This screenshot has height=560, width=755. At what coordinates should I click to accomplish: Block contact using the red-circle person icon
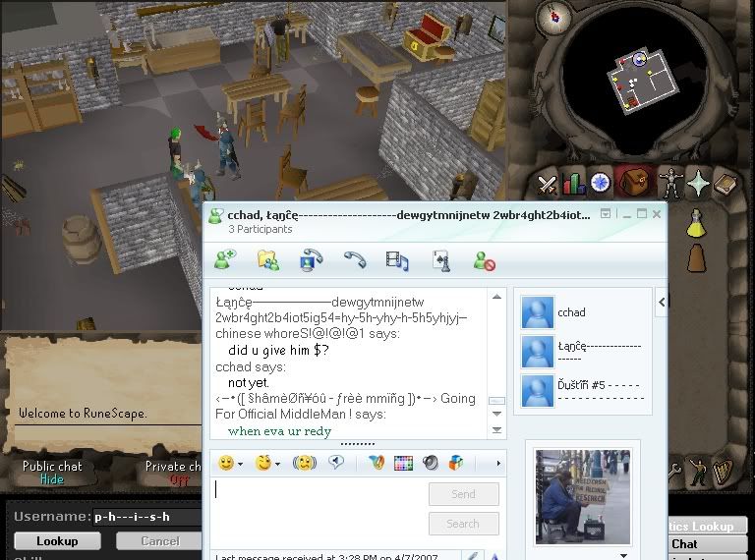pyautogui.click(x=484, y=261)
